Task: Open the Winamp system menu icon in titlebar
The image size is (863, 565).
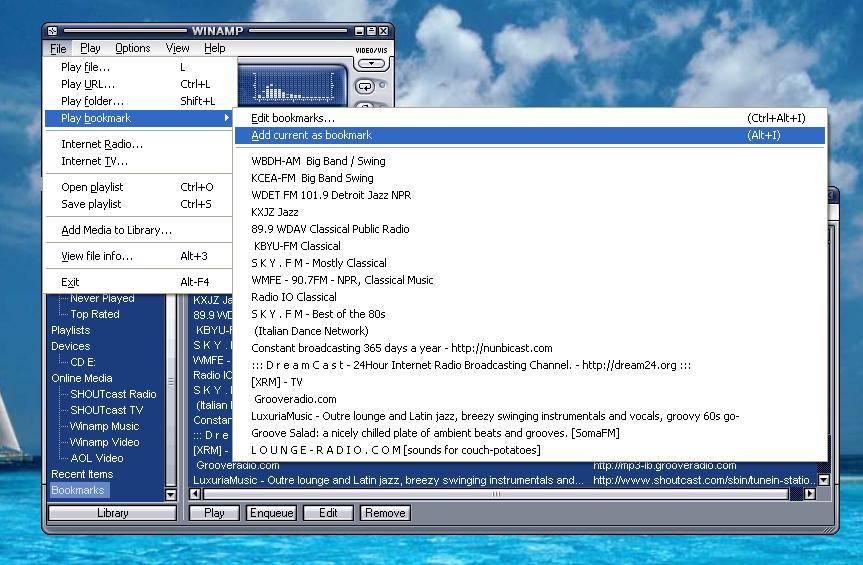Action: click(x=52, y=31)
